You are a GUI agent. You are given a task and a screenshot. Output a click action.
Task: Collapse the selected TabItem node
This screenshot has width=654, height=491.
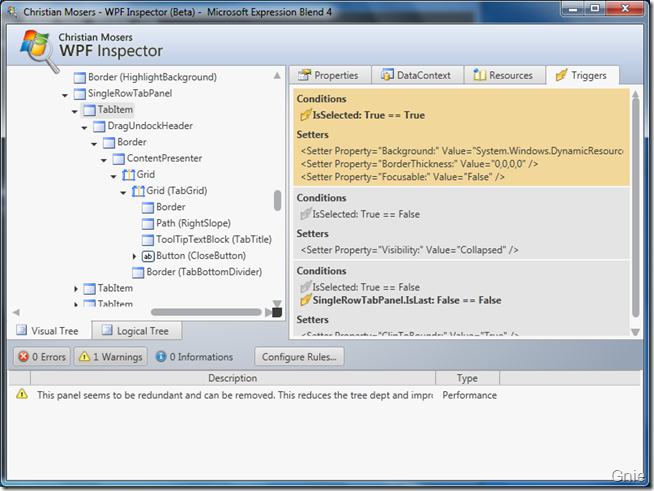[x=74, y=112]
